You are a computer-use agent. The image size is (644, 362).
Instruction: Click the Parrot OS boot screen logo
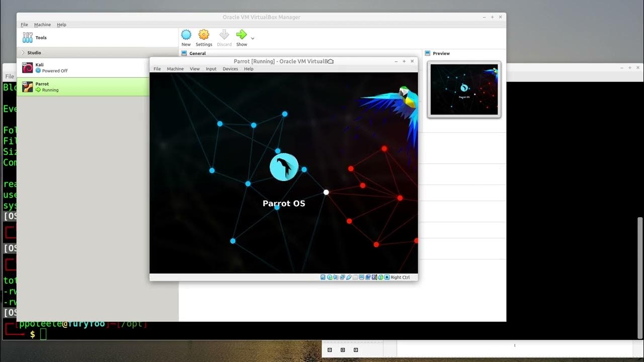[x=284, y=167]
